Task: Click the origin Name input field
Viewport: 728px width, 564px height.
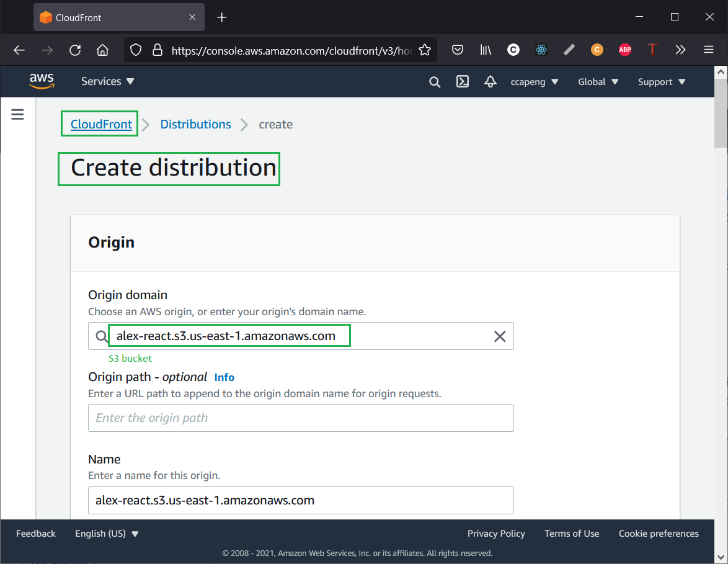Action: point(301,500)
